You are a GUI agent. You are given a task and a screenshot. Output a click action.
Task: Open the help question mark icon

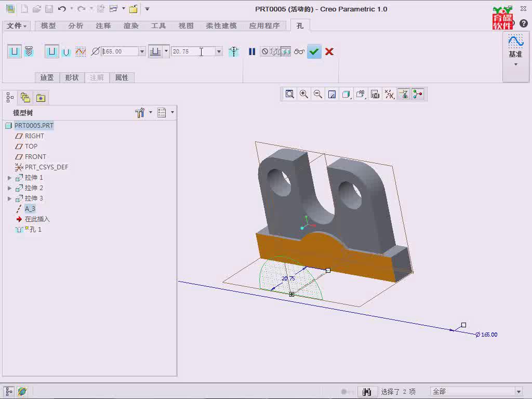[524, 23]
